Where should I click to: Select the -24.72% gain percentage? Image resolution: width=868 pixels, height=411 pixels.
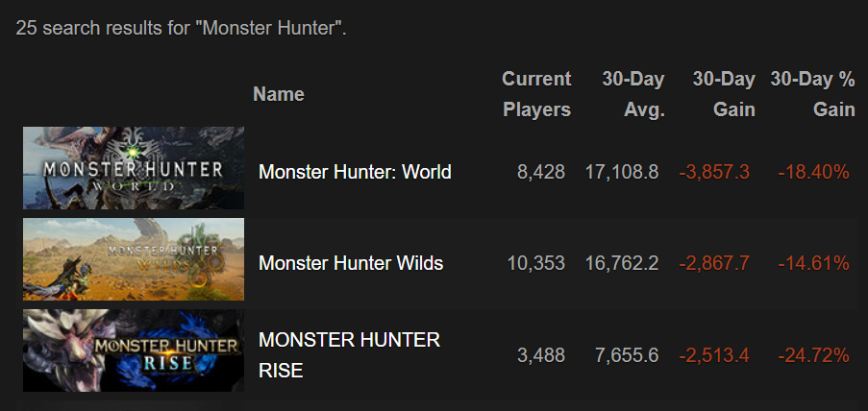pyautogui.click(x=813, y=355)
